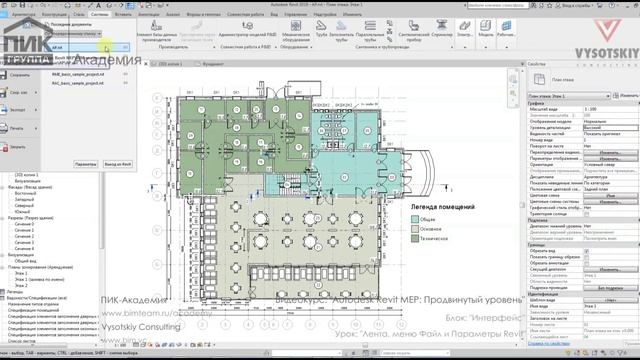The image size is (640, 360).
Task: Toggle the show crop region boundary checkbox
Action: 587,257
